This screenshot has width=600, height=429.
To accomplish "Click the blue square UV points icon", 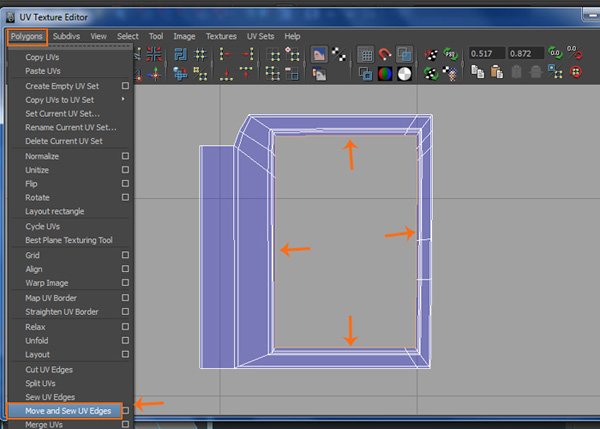I will coord(555,72).
